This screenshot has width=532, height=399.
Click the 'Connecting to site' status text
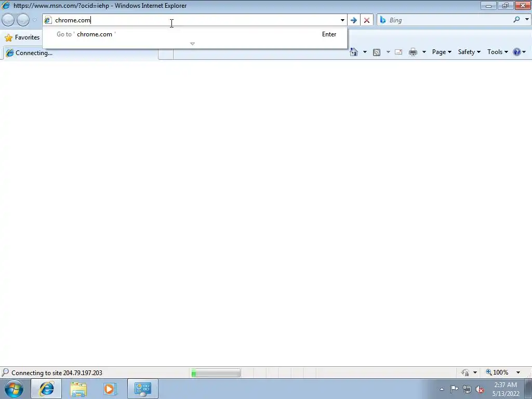click(x=57, y=373)
